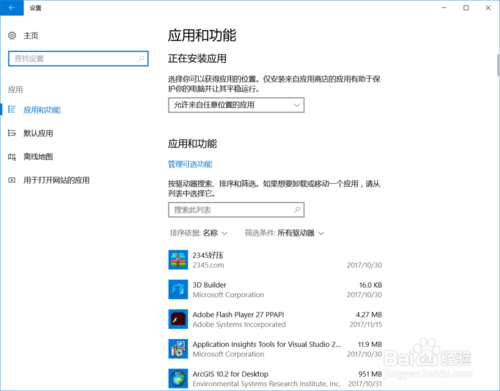Maximize the settings window
Viewport: 500px width, 391px height.
466,8
